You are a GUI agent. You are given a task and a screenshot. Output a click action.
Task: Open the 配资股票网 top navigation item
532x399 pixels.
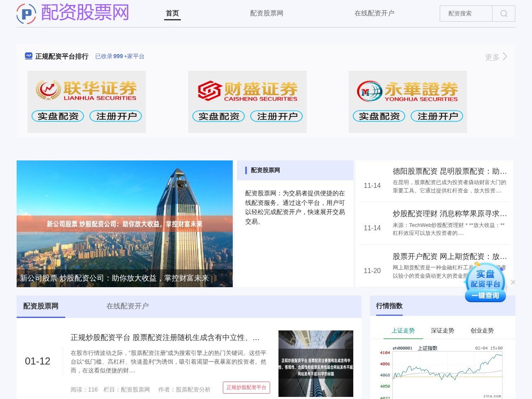(267, 13)
